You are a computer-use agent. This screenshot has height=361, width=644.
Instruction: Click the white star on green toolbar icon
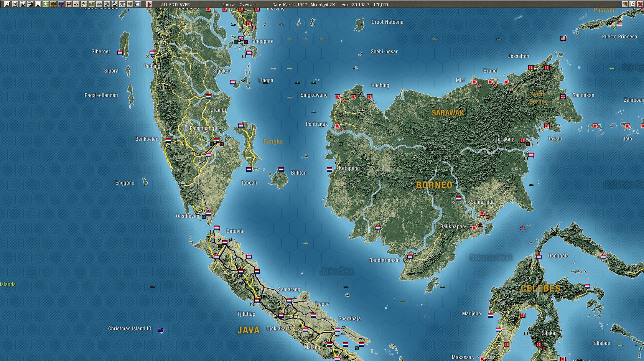click(x=45, y=4)
